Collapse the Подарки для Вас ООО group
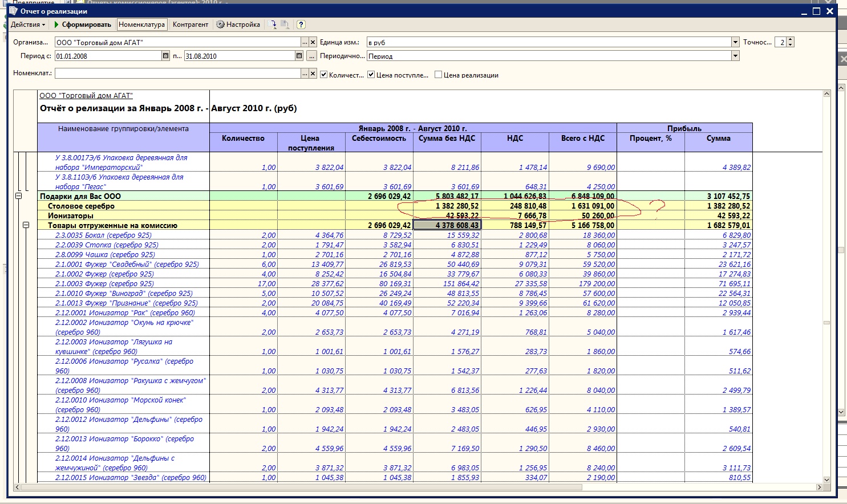847x504 pixels. pyautogui.click(x=18, y=196)
